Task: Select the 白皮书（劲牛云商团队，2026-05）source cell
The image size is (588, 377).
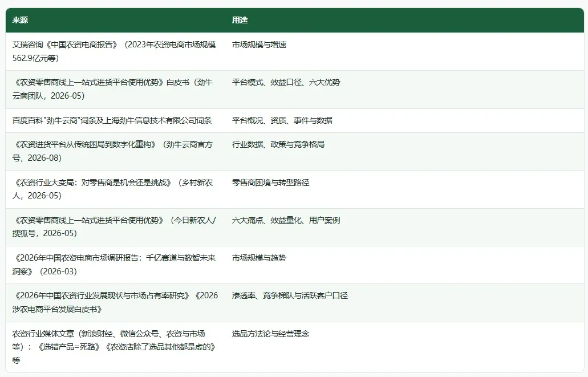Action: click(116, 90)
